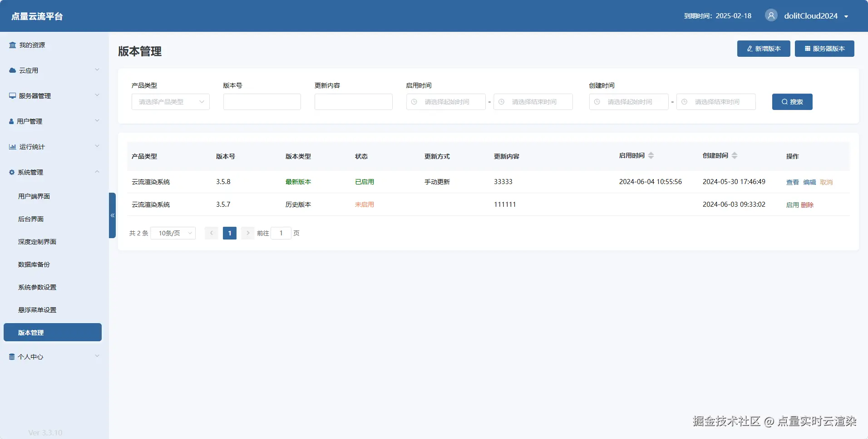Open 深度定制界面 submenu item

(37, 242)
